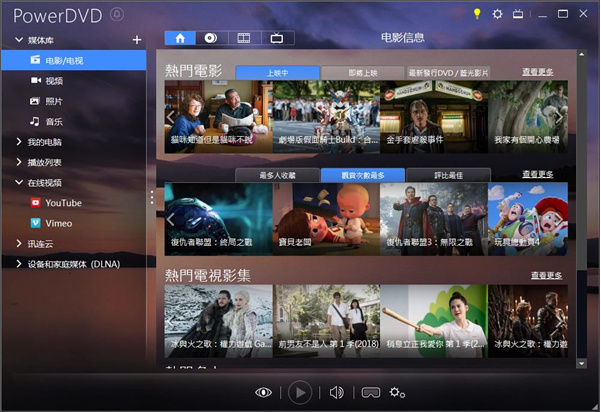Open 寶貝老闆 movie thumbnail
The width and height of the screenshot is (601, 412).
(326, 219)
